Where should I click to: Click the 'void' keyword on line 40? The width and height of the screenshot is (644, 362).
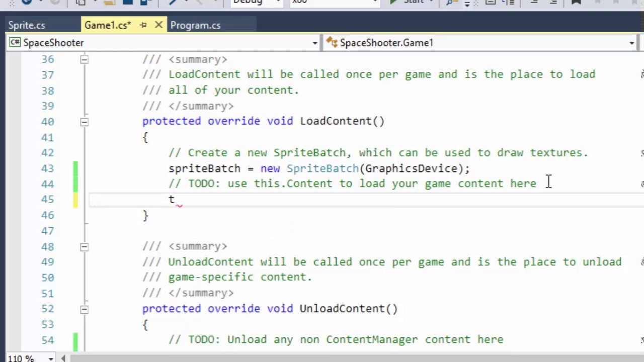280,121
